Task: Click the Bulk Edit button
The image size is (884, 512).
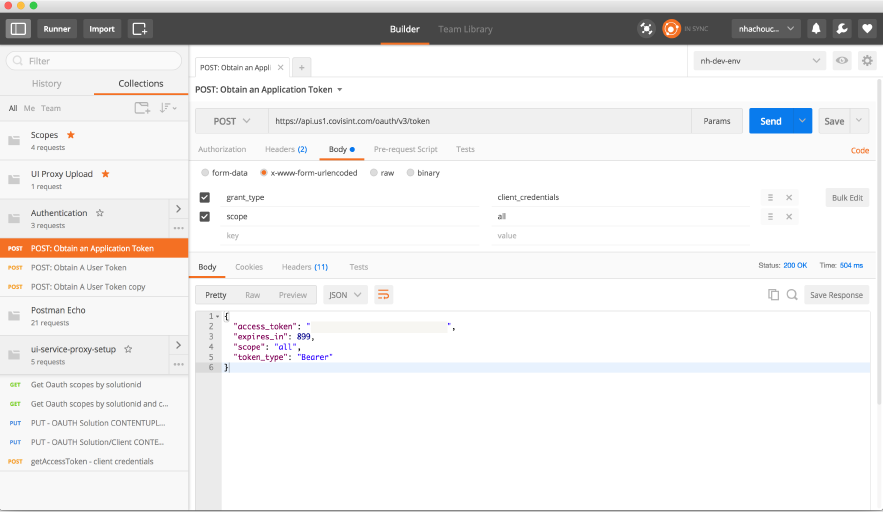Action: point(847,197)
